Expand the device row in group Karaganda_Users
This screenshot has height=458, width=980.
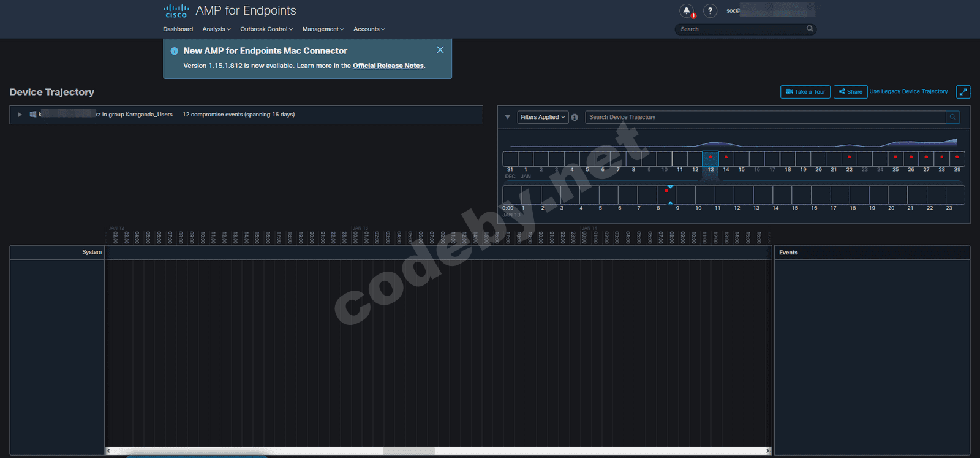[x=20, y=115]
